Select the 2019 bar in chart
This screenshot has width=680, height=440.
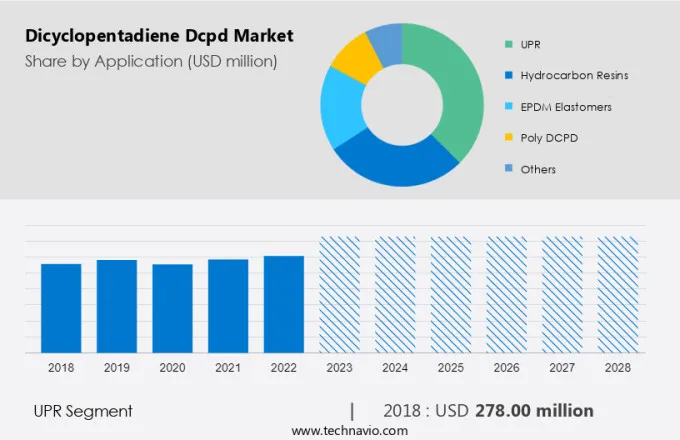click(117, 306)
